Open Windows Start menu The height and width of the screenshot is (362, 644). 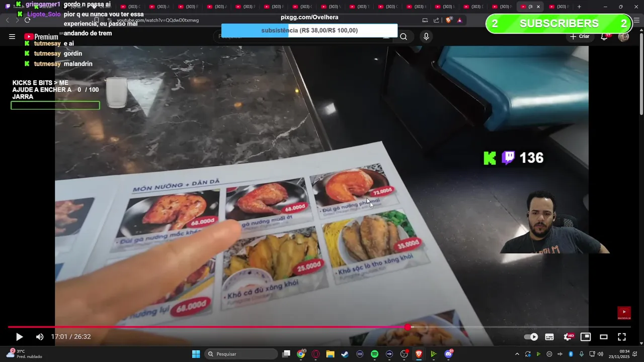tap(196, 354)
